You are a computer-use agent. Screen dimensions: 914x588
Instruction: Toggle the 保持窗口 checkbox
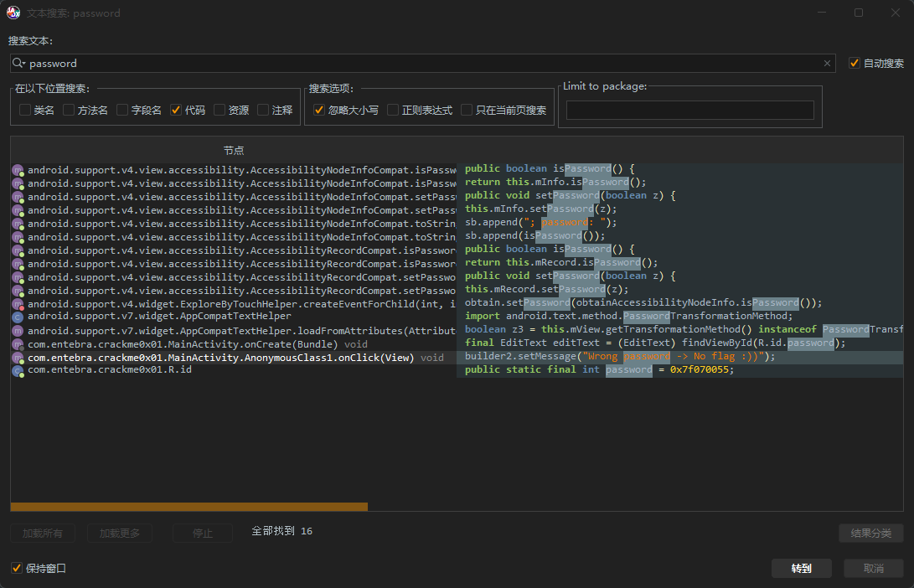16,568
